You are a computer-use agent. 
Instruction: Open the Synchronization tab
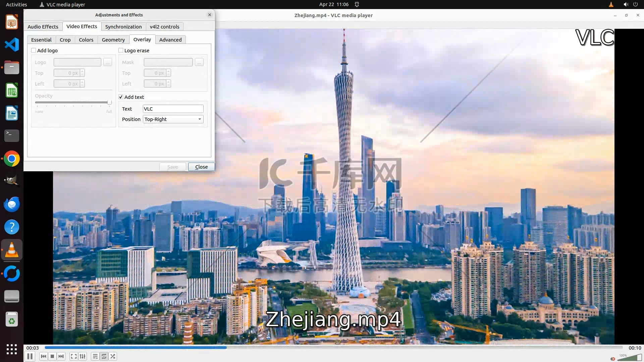pyautogui.click(x=123, y=26)
